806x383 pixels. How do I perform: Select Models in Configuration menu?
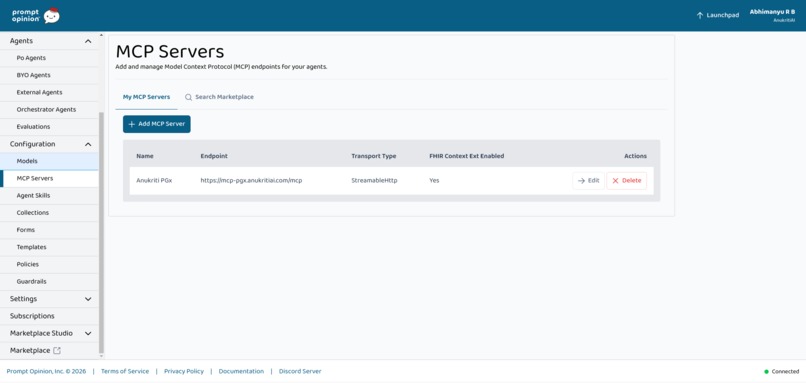point(49,161)
